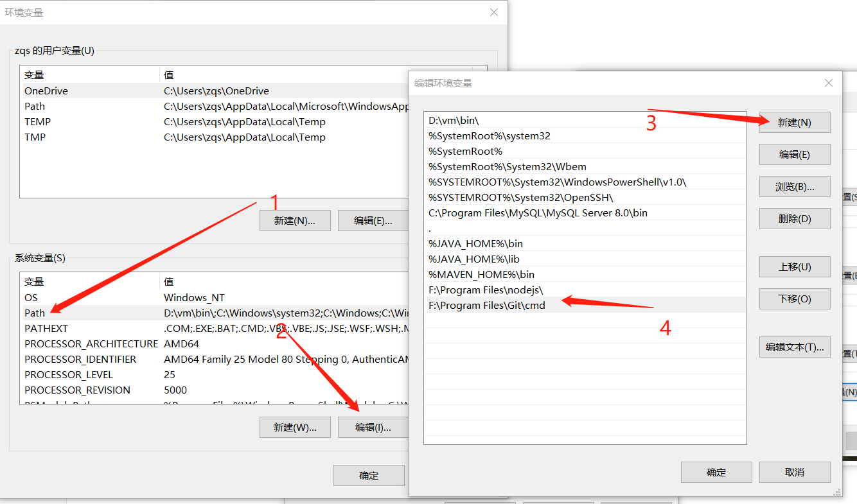Select the F:\Program Files\Git\cmd entry

point(585,305)
